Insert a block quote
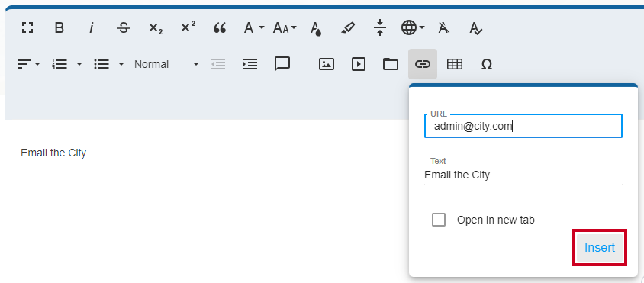 click(x=220, y=28)
